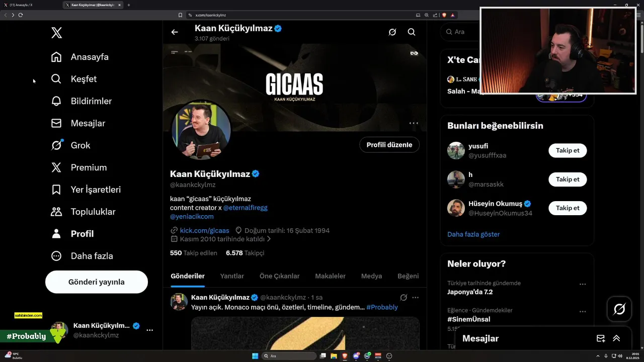
Task: Click the verified badge next to profile name
Action: (256, 174)
